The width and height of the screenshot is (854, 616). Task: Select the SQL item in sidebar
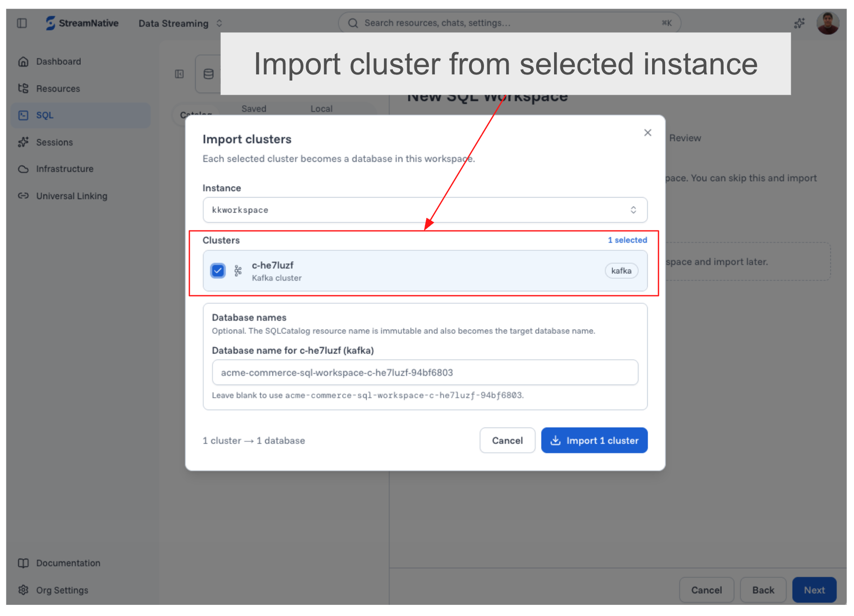[x=81, y=115]
